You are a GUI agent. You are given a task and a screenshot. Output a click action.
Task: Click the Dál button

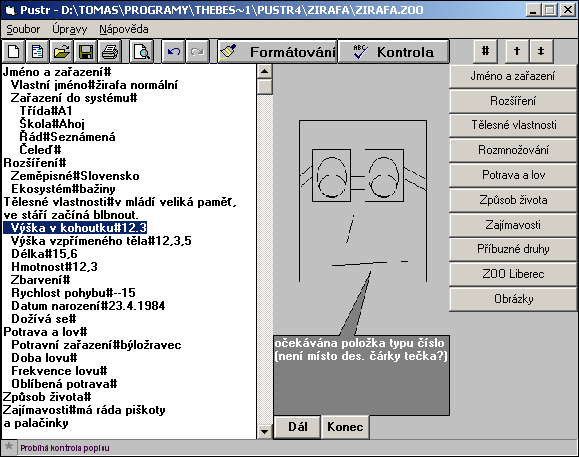297,427
